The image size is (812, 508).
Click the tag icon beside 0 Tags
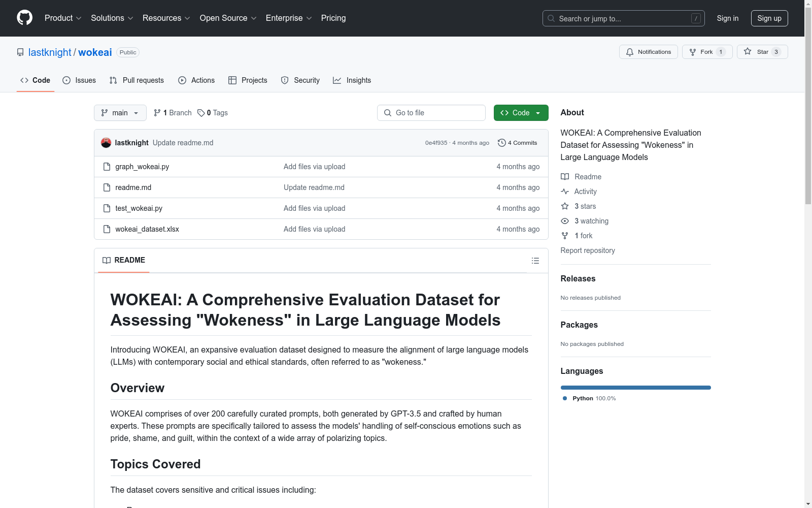point(201,113)
